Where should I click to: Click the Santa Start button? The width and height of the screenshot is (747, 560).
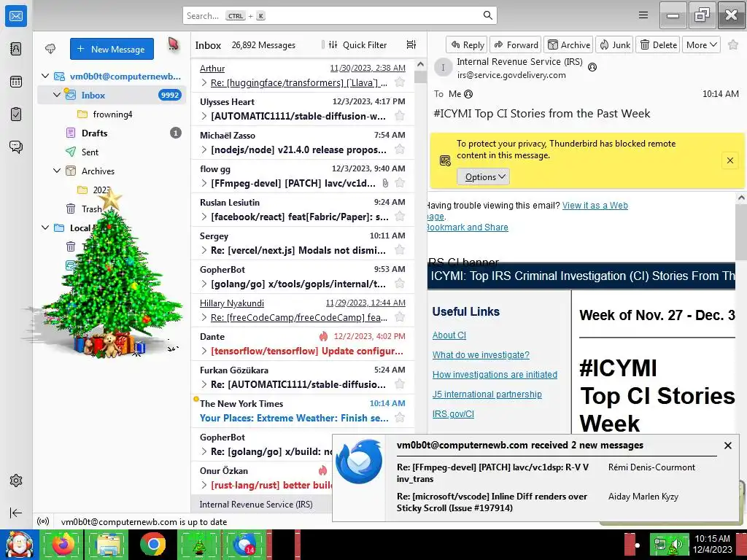coord(18,545)
